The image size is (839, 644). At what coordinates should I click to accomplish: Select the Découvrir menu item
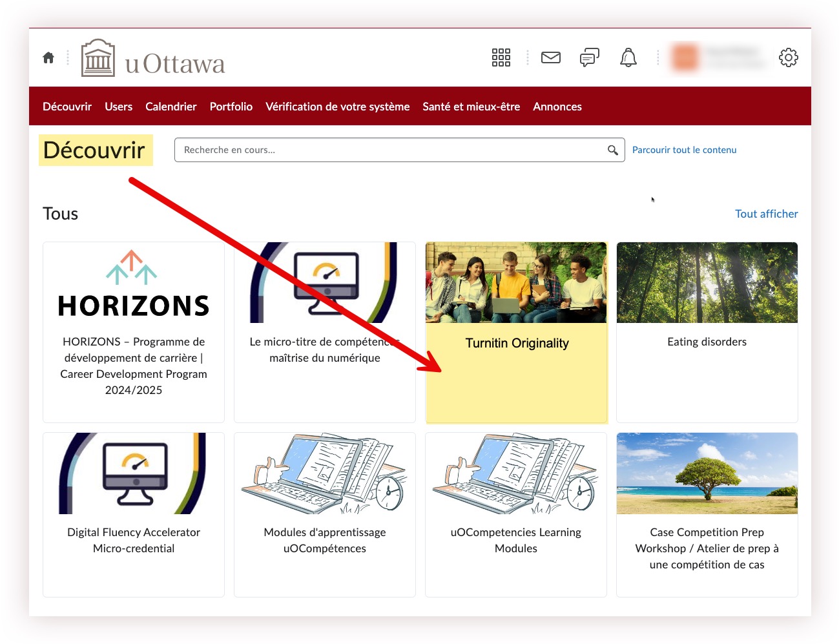pyautogui.click(x=67, y=107)
